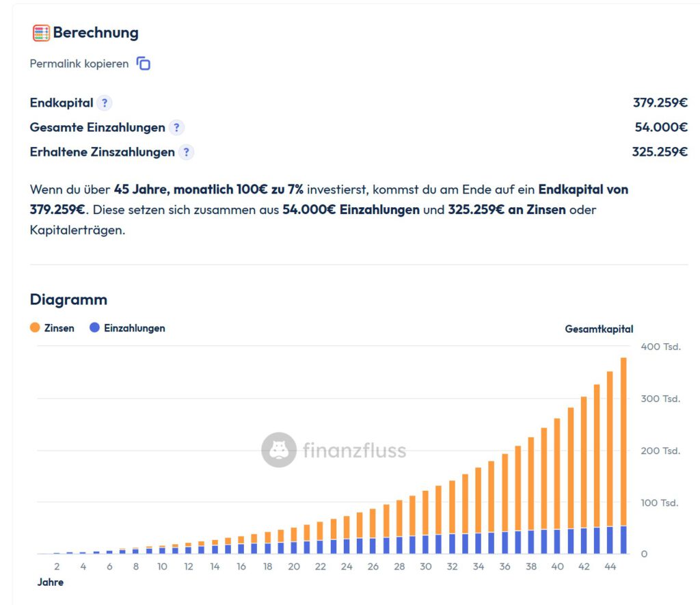This screenshot has height=605, width=700.
Task: Click the orange Zinsen legend dot
Action: [35, 328]
